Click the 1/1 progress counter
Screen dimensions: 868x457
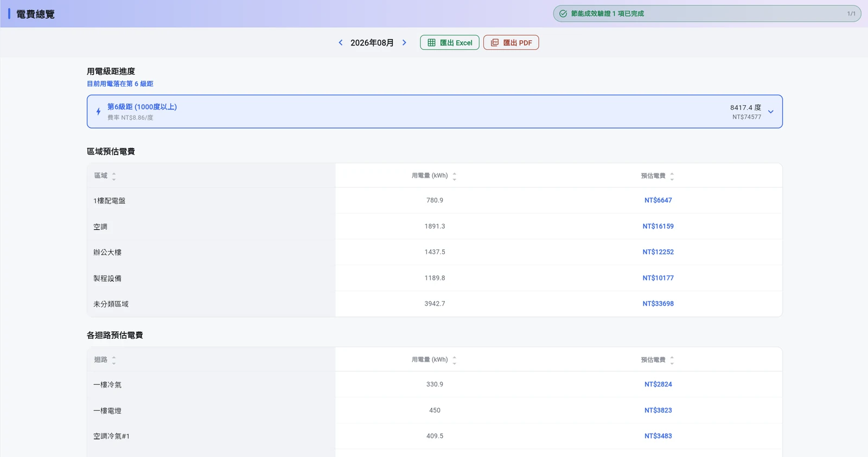coord(851,14)
